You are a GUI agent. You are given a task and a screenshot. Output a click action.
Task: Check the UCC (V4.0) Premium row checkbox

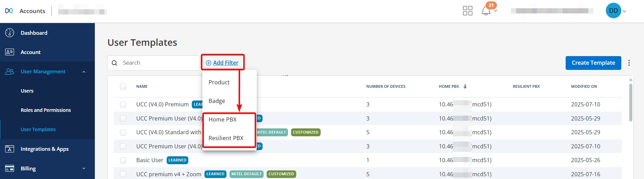123,104
